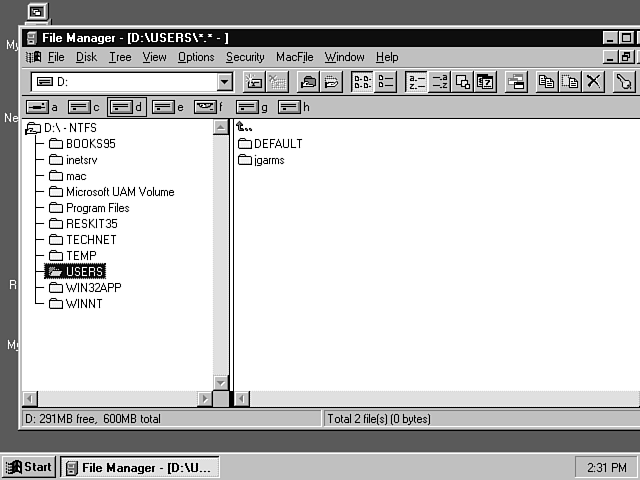Click the Copy files toolbar icon
The image size is (640, 480).
pyautogui.click(x=546, y=82)
